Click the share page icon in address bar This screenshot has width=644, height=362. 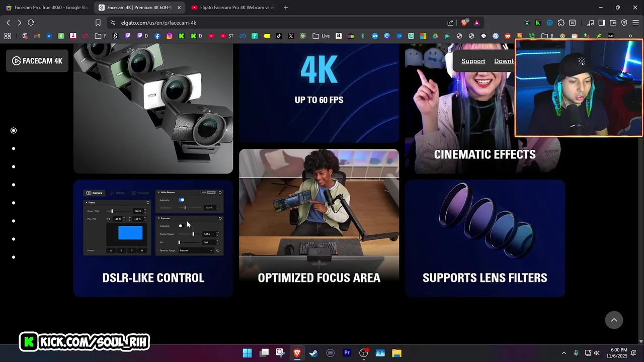click(450, 23)
